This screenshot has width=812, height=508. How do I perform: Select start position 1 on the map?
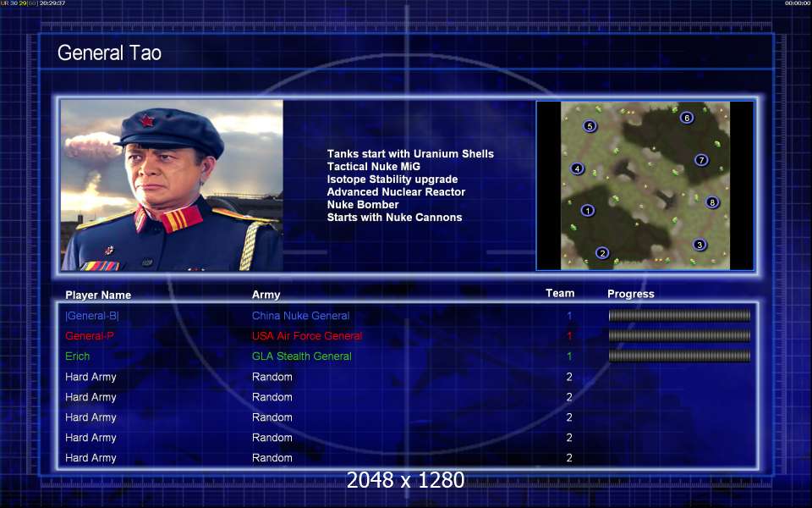[587, 211]
